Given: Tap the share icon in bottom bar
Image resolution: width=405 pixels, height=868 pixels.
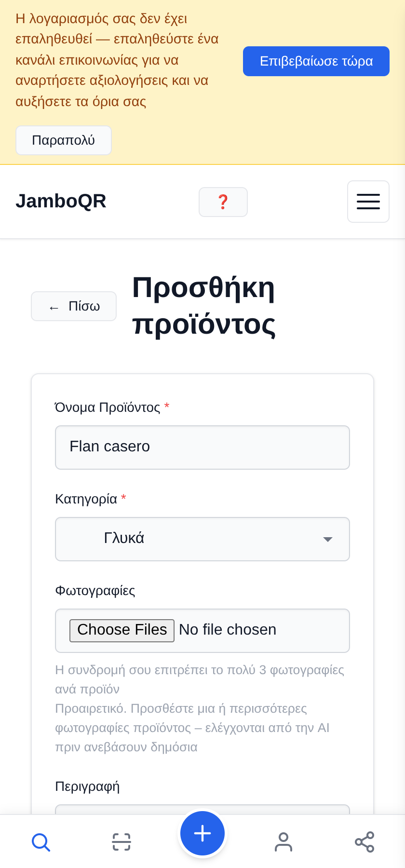Looking at the screenshot, I should coord(364,842).
